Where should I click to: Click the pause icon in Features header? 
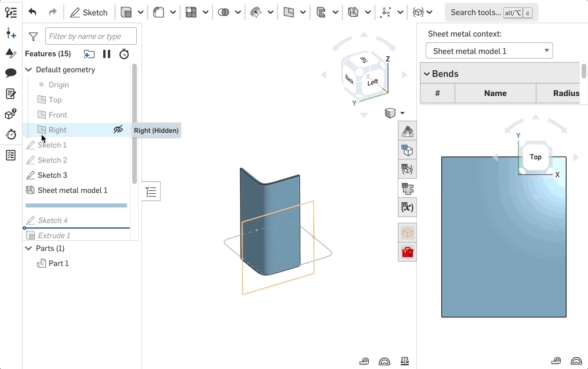point(107,54)
